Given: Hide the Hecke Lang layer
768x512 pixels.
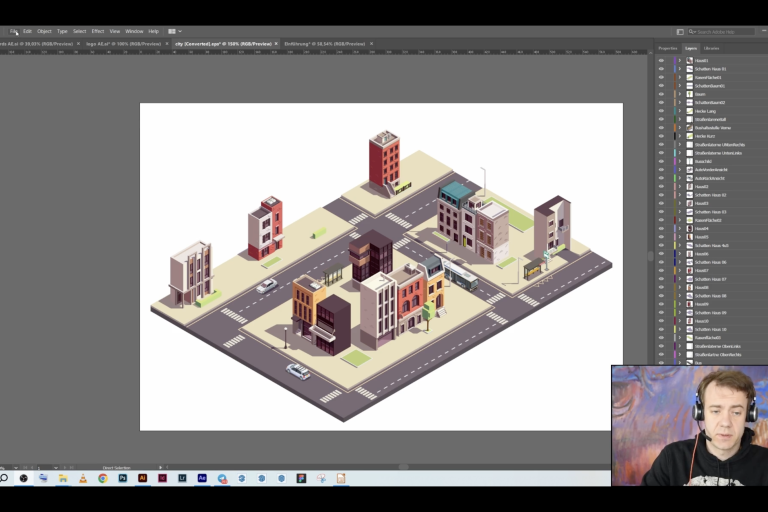Looking at the screenshot, I should (661, 111).
